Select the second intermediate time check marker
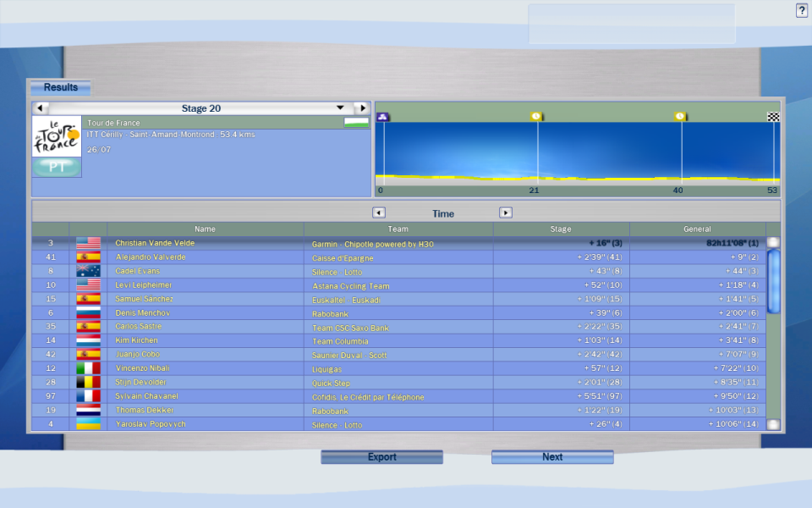 (x=680, y=117)
